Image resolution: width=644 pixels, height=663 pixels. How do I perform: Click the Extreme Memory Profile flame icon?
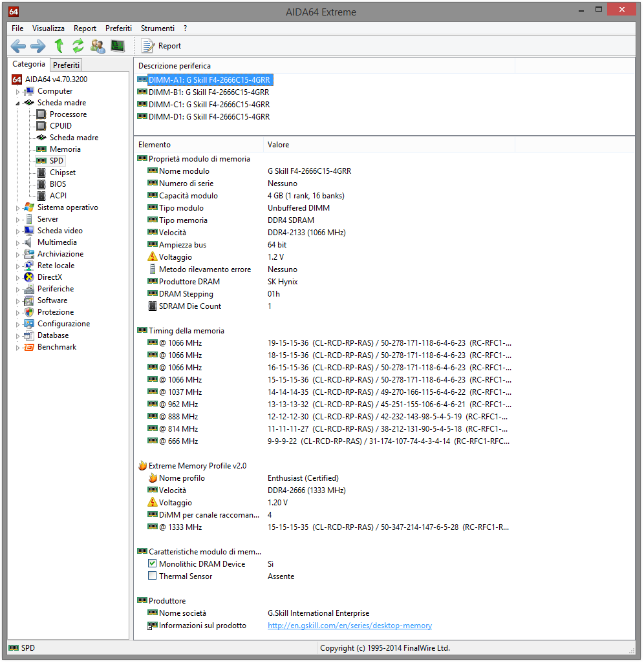tap(142, 465)
